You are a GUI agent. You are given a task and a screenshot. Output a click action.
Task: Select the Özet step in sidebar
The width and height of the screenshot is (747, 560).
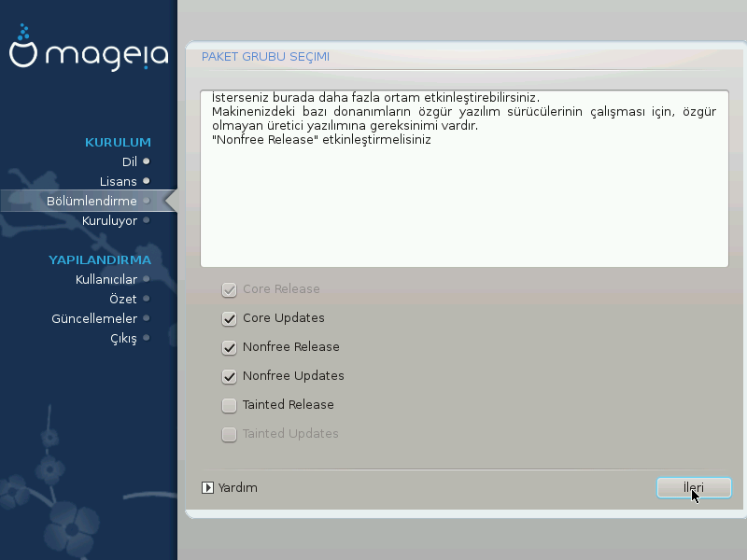pos(123,299)
